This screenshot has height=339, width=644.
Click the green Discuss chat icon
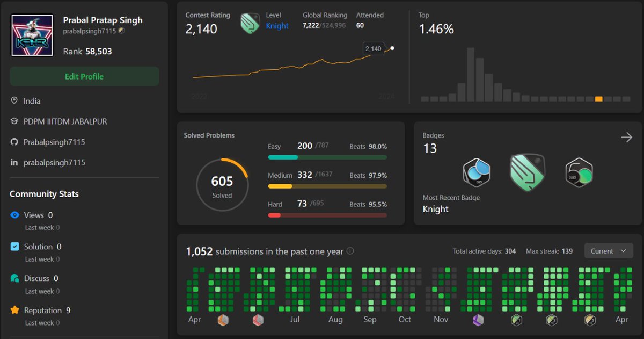[14, 278]
